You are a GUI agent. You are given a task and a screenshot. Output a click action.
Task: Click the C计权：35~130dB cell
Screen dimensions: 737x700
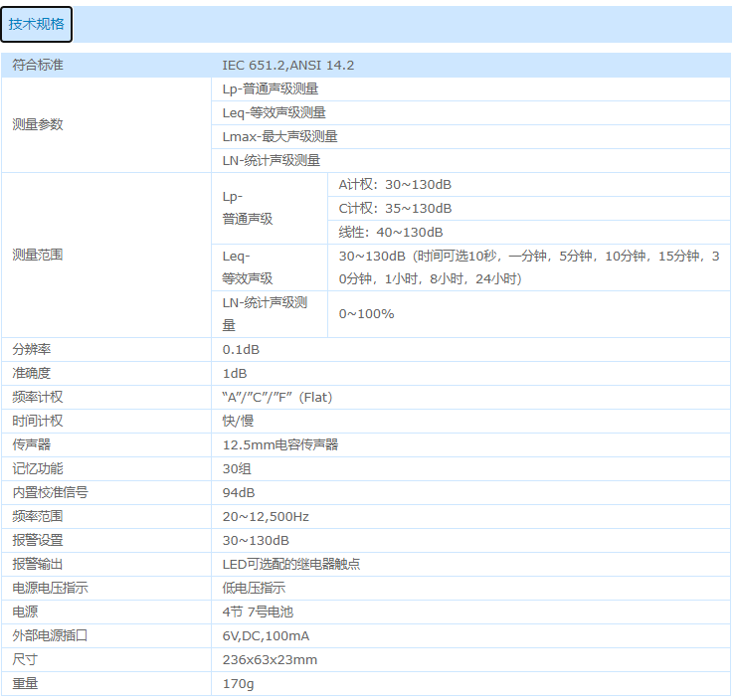[395, 208]
